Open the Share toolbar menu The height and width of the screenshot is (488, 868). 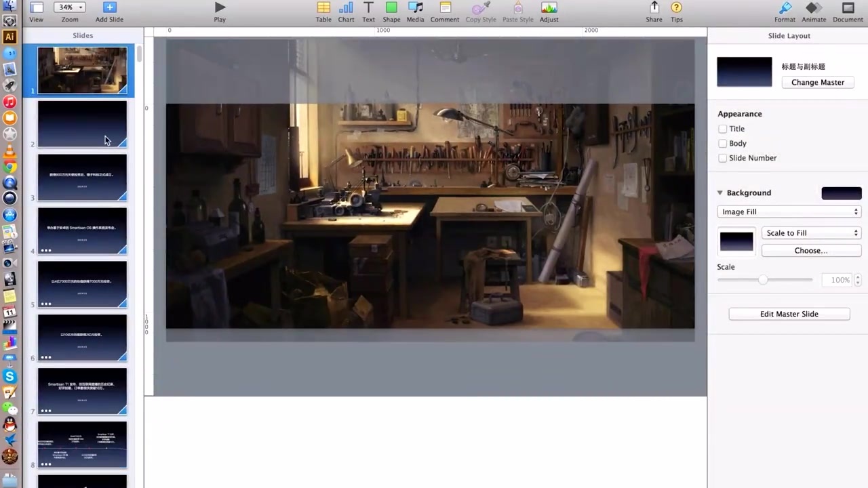654,7
